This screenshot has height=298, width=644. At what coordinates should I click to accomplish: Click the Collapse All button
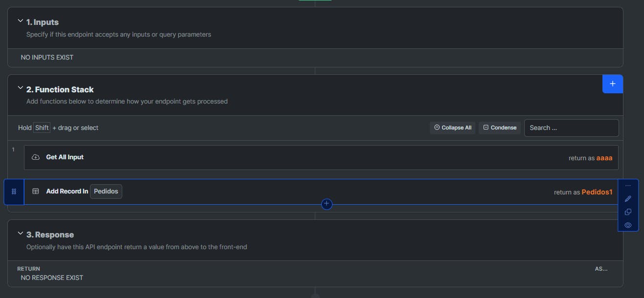click(452, 128)
